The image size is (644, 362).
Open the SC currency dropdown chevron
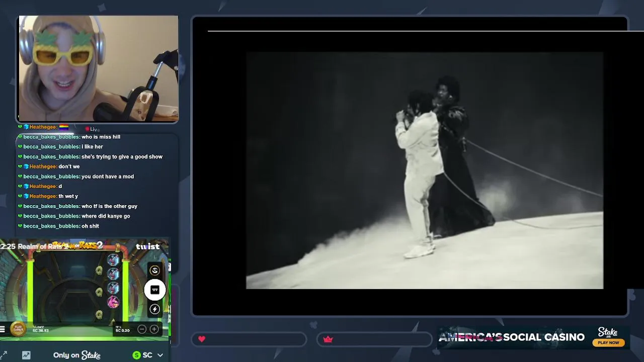point(160,355)
